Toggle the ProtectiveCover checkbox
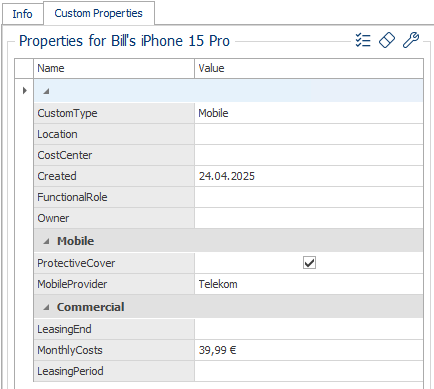Screen dimensions: 434x389 click(x=309, y=263)
